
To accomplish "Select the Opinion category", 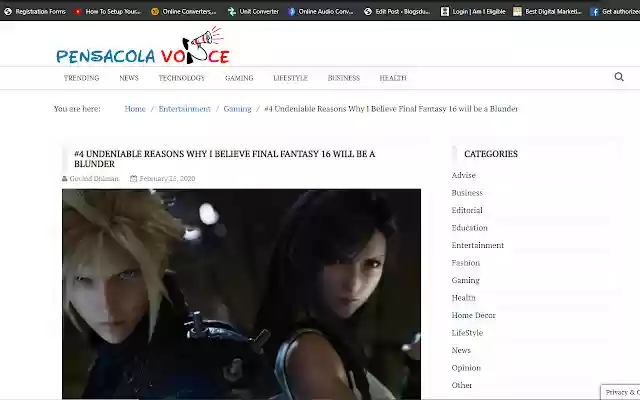I will 466,368.
